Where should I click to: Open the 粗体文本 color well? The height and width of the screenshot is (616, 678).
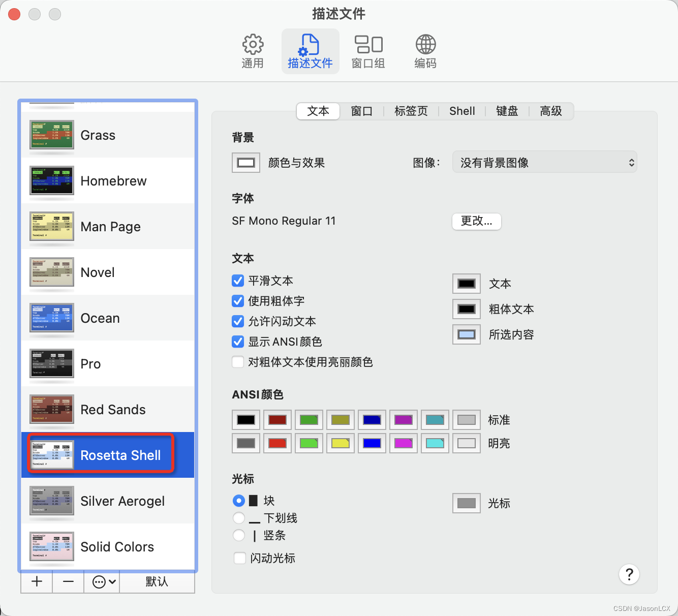coord(466,309)
